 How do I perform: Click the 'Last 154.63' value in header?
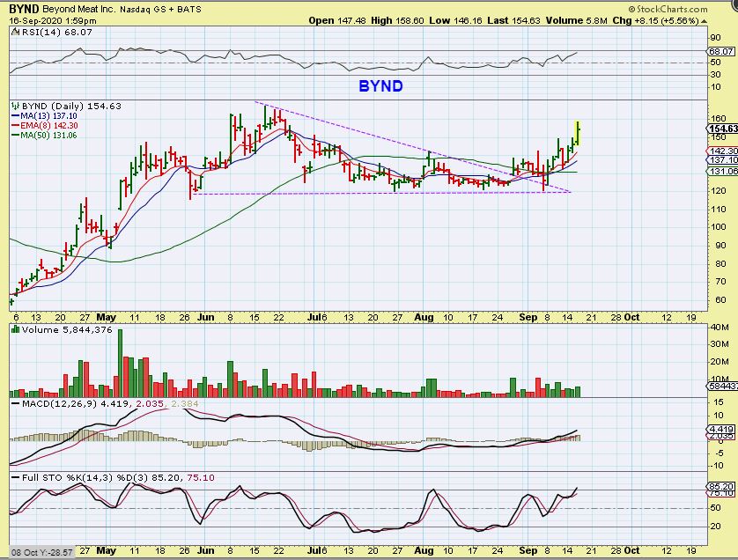tap(514, 21)
